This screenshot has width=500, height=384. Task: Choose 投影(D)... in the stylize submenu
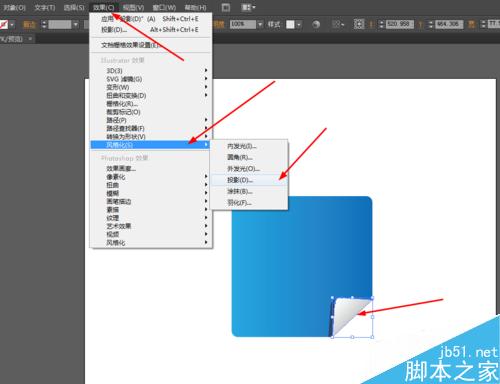(249, 180)
